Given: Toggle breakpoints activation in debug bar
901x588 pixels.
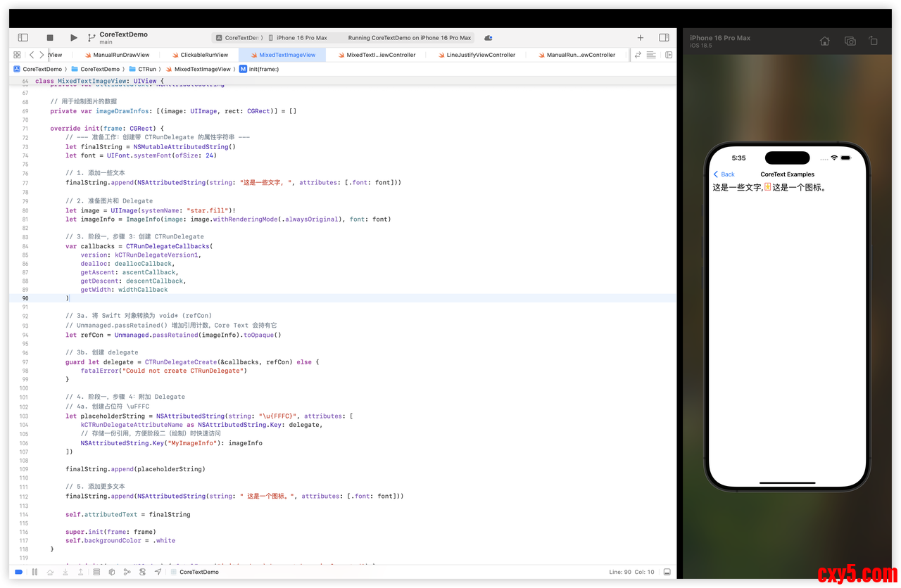Looking at the screenshot, I should coord(18,572).
